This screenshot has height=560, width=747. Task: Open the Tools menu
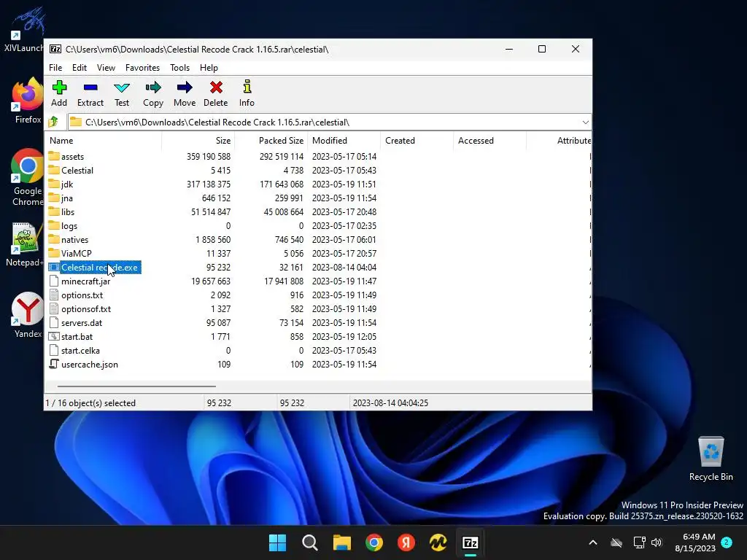point(179,68)
